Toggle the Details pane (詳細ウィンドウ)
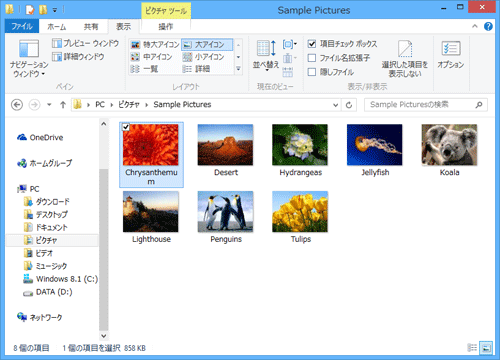The image size is (500, 360). pos(78,56)
